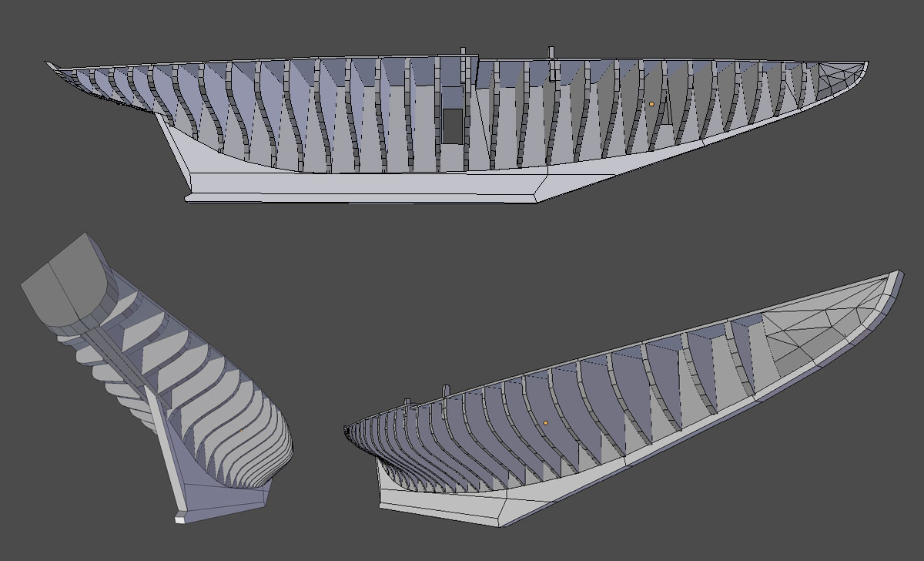The height and width of the screenshot is (561, 924).
Task: Select the keel fin foot on bottom-left hull
Action: 182,516
